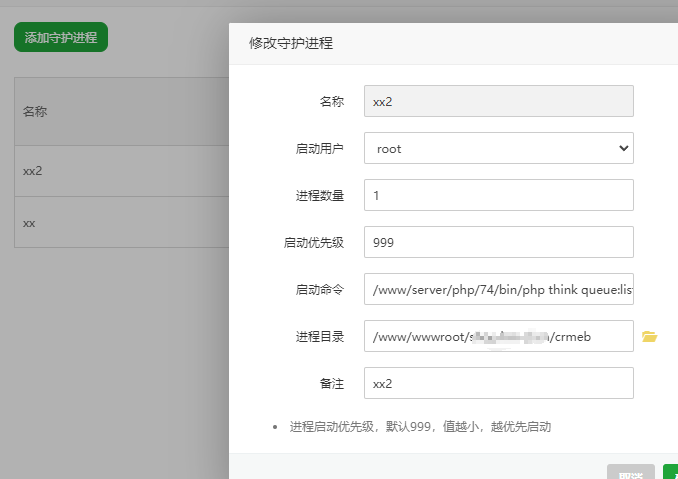Click the 添加守护进程 button
The width and height of the screenshot is (678, 479).
61,38
